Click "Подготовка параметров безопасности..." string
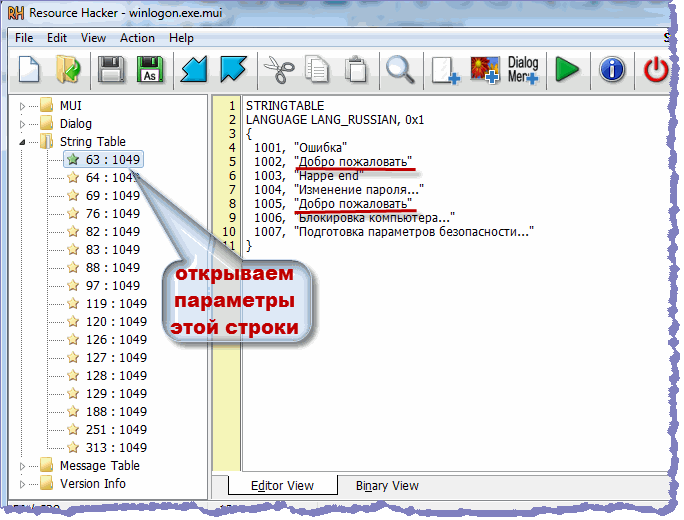684x520 pixels. pyautogui.click(x=414, y=232)
